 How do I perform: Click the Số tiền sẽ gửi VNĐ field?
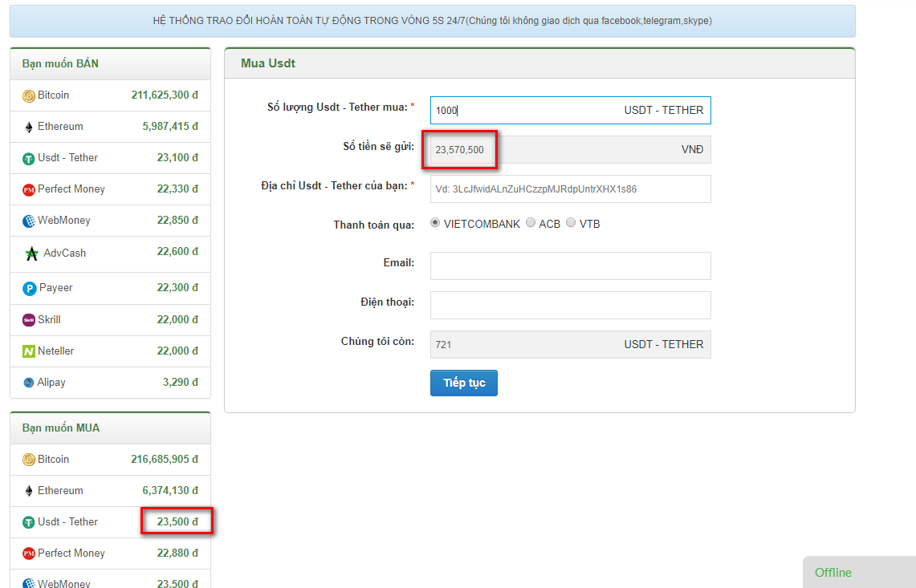coord(570,150)
